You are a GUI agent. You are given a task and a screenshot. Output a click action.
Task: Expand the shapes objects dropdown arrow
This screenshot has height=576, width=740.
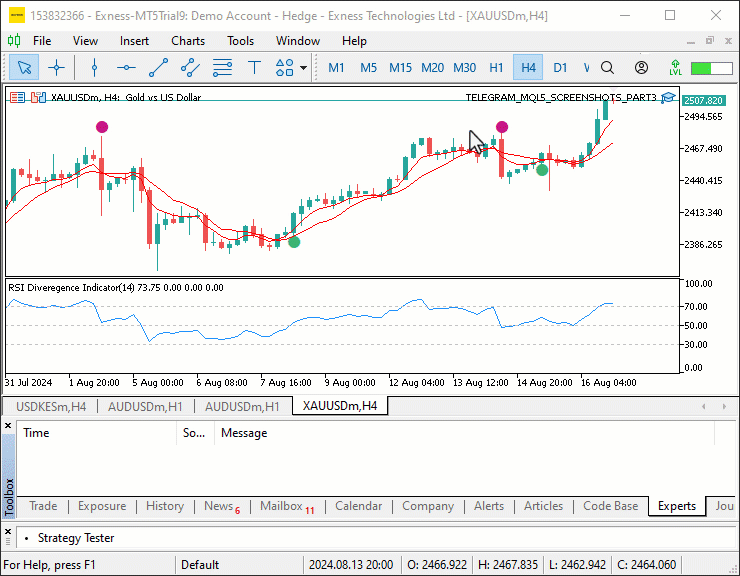[x=303, y=68]
